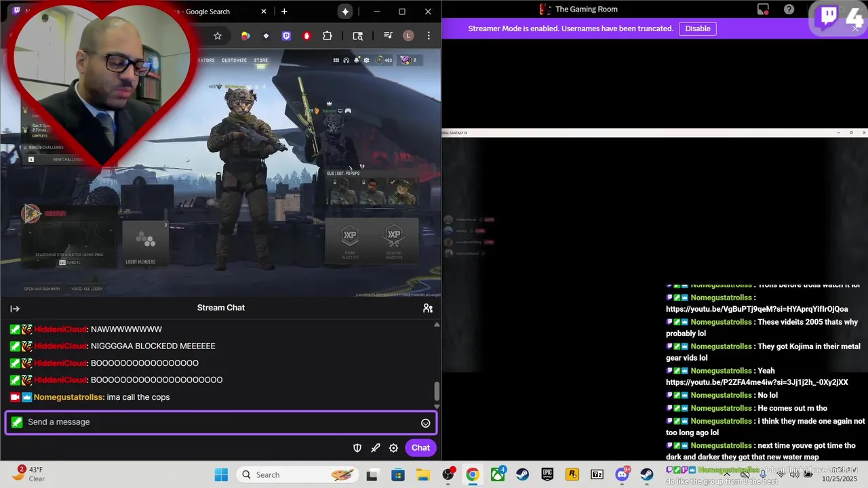Open the game menu grid icon
The width and height of the screenshot is (868, 488).
pos(336,60)
